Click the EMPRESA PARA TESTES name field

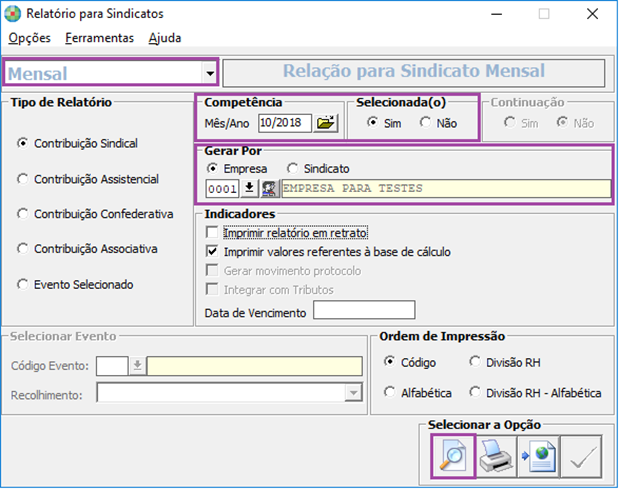pyautogui.click(x=446, y=188)
